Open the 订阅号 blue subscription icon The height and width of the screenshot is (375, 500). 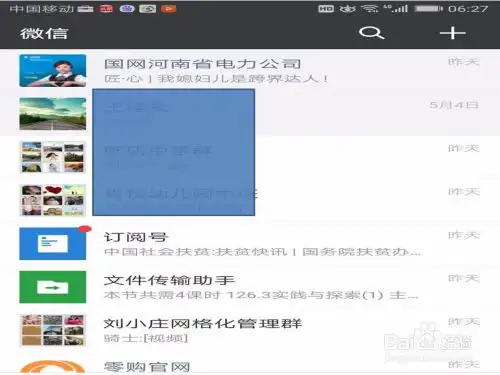53,244
